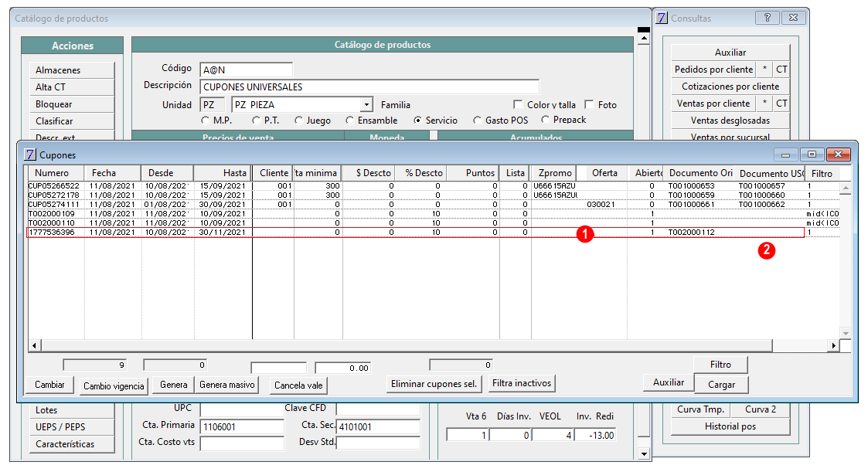The width and height of the screenshot is (868, 472).
Task: Click the Cta. Primaria field 1106001
Action: tap(242, 426)
